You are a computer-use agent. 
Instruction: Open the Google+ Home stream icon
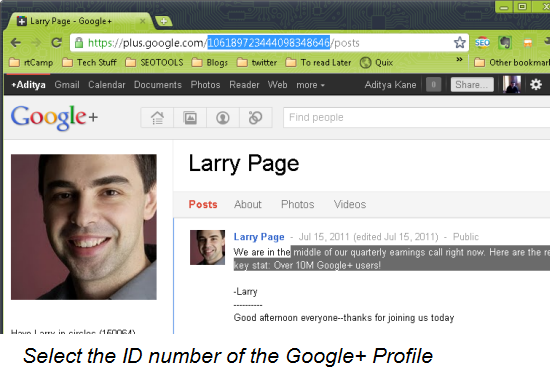click(157, 118)
